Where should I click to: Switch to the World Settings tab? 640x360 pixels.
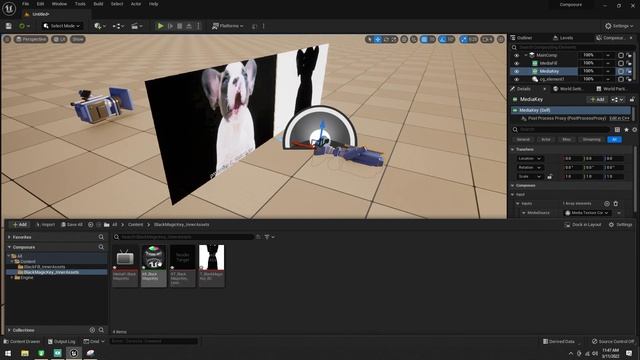[567, 89]
